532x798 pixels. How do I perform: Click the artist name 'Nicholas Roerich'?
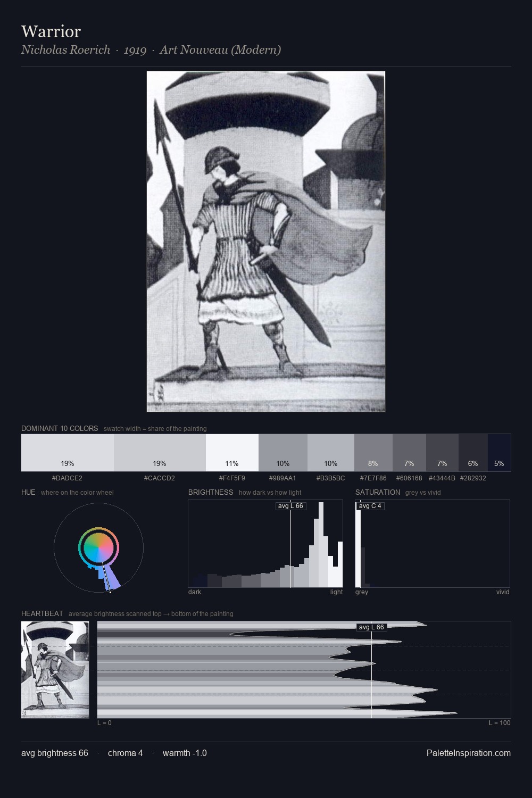[65, 49]
